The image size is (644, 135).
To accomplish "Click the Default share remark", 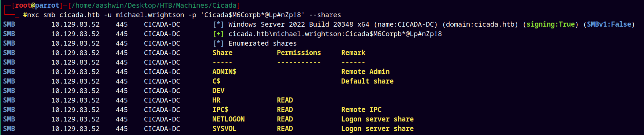I will pyautogui.click(x=367, y=81).
